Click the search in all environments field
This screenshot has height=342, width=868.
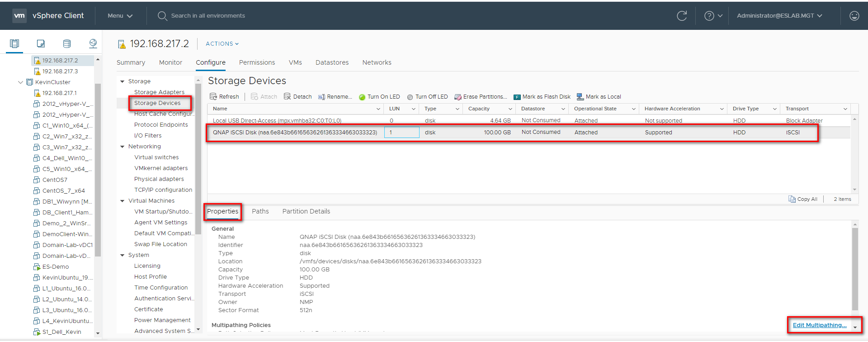point(208,16)
